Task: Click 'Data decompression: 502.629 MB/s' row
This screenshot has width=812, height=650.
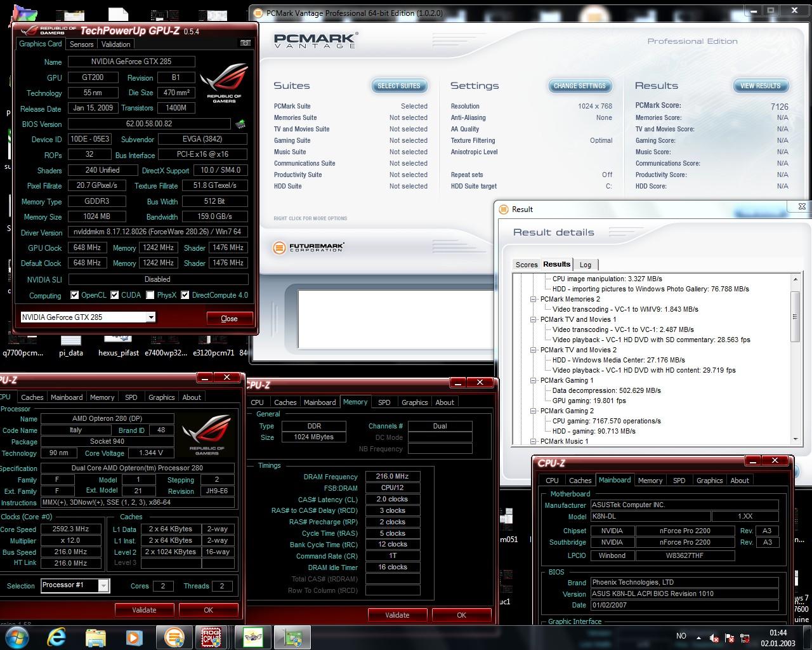Action: coord(606,390)
